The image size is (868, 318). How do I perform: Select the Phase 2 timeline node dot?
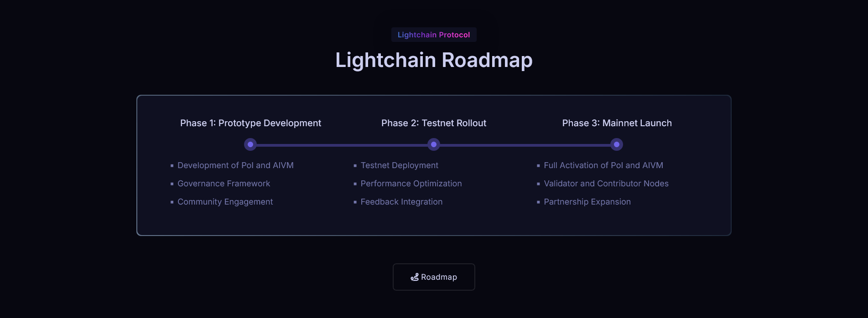pyautogui.click(x=434, y=144)
